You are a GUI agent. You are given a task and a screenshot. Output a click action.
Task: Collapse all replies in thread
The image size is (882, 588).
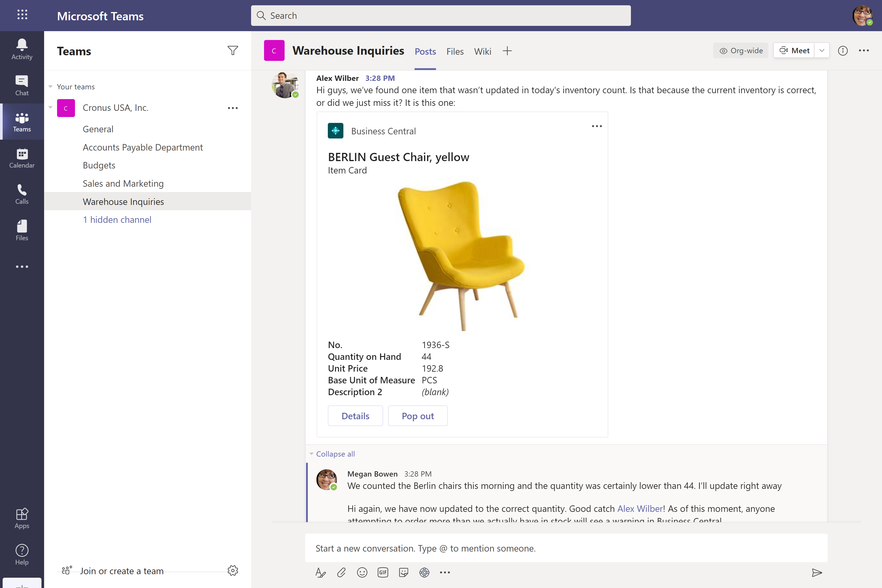[335, 453]
